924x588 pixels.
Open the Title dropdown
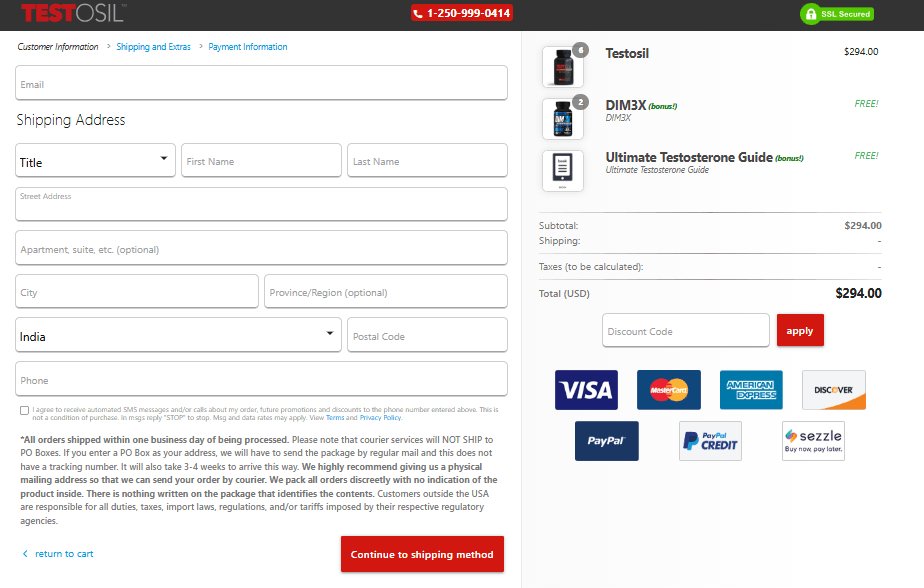coord(95,160)
